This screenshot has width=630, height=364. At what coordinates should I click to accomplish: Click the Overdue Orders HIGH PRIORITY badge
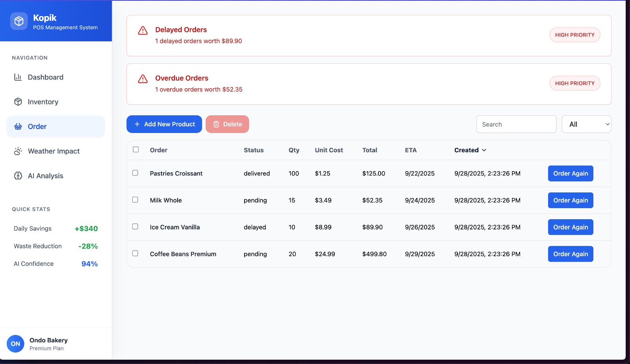point(575,83)
